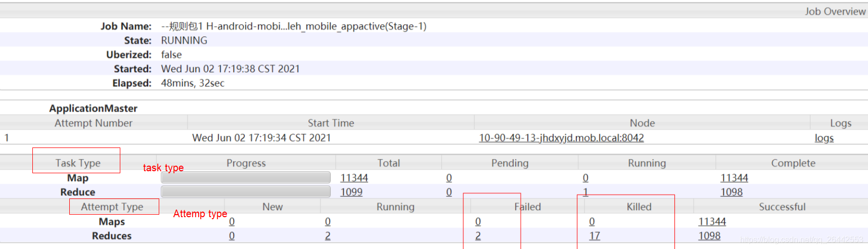Image resolution: width=868 pixels, height=249 pixels.
Task: Open the Reduce tasks Running count link
Action: [585, 192]
